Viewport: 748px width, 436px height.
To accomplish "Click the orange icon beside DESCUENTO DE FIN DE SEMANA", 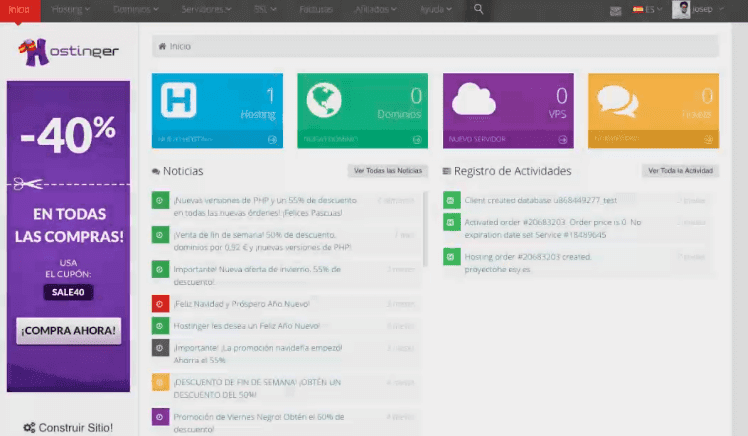I will [x=160, y=383].
